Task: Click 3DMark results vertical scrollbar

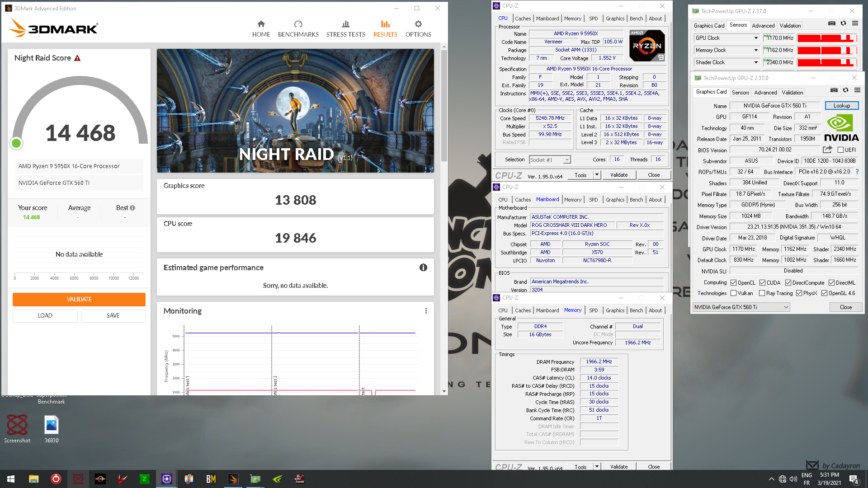Action: point(444,105)
